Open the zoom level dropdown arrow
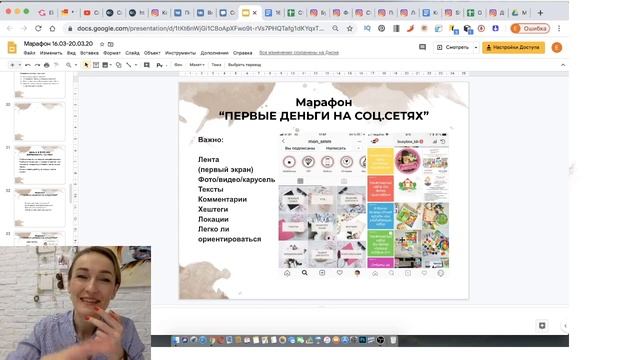This screenshot has height=360, width=640. [76, 65]
